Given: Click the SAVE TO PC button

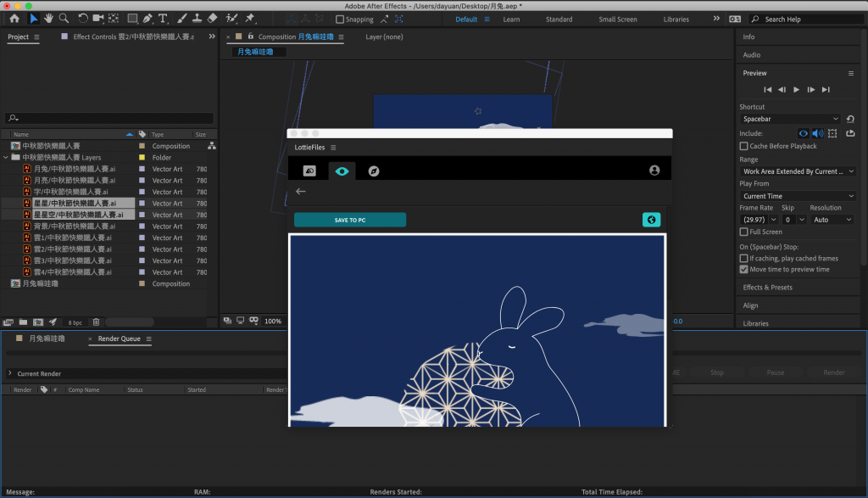Looking at the screenshot, I should pos(350,220).
